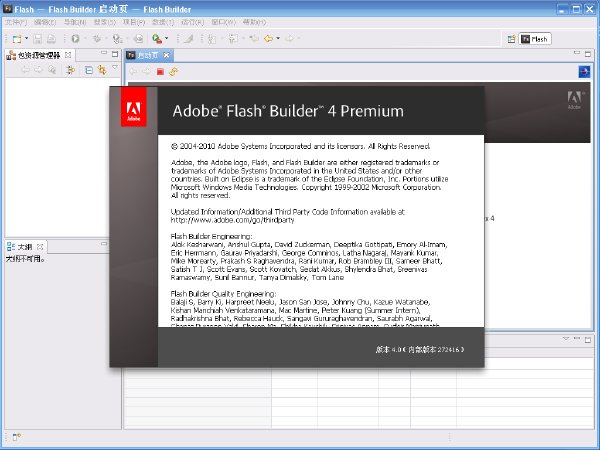Image resolution: width=600 pixels, height=450 pixels.
Task: Minimize the Package Explorer panel
Action: pos(104,53)
